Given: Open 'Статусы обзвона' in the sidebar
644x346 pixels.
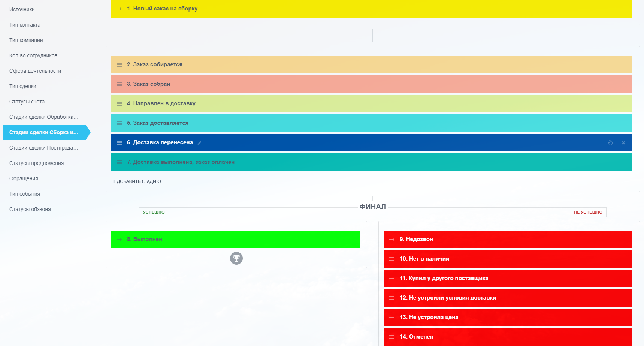Looking at the screenshot, I should (30, 209).
